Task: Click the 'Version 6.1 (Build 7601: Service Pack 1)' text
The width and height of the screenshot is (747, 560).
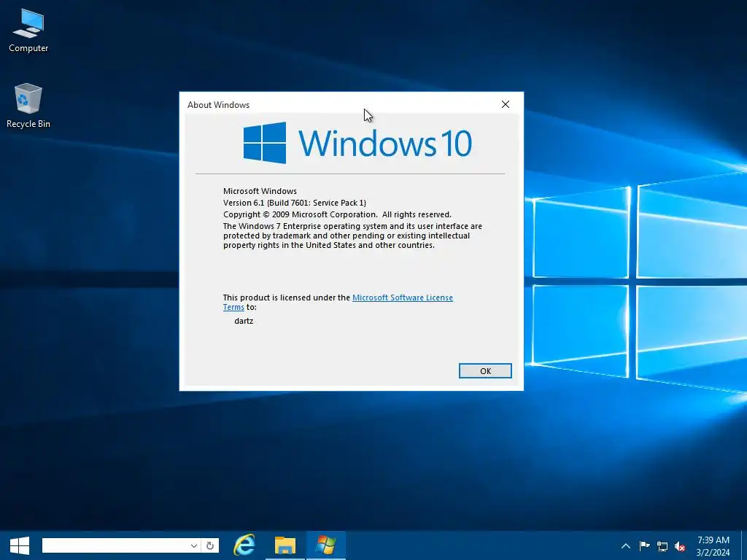Action: coord(295,203)
